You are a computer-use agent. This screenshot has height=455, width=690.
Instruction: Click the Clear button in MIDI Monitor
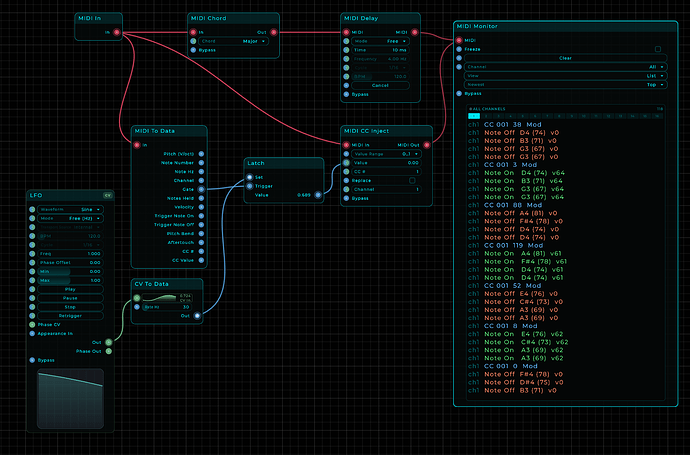point(565,58)
